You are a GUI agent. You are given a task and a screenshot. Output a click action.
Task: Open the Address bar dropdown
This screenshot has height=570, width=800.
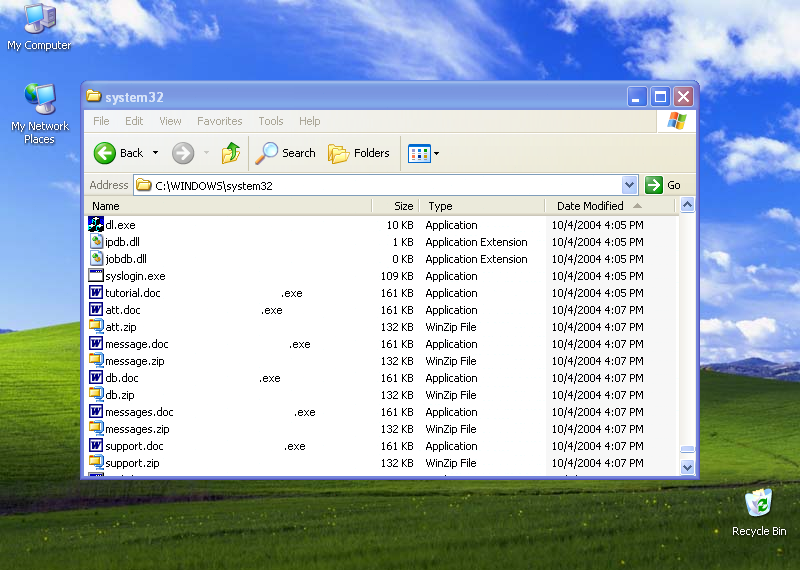pyautogui.click(x=630, y=185)
